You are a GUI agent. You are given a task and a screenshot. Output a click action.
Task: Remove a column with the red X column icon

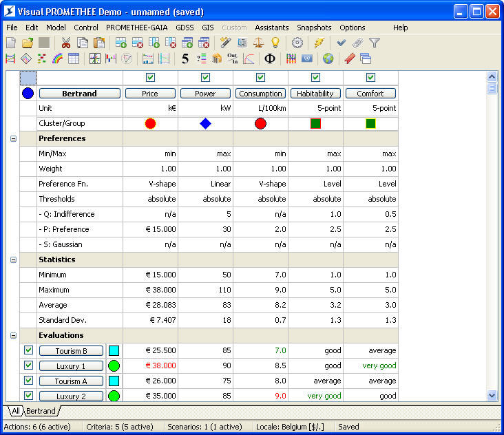[171, 43]
